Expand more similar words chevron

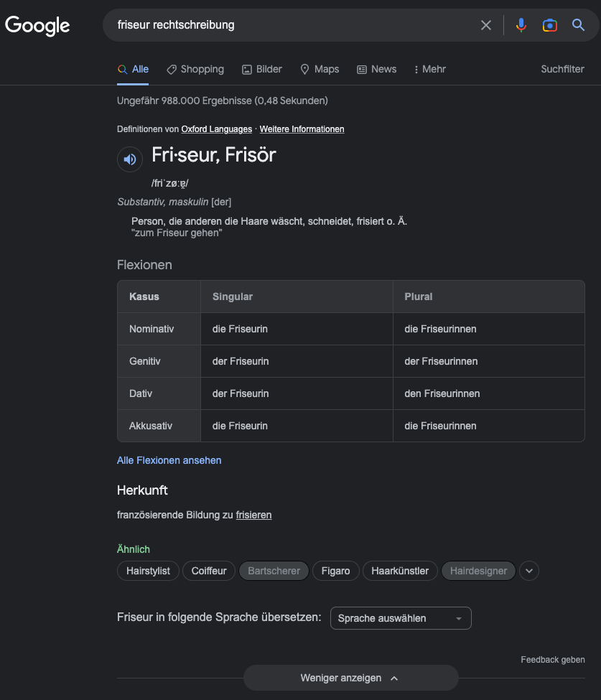pyautogui.click(x=529, y=571)
